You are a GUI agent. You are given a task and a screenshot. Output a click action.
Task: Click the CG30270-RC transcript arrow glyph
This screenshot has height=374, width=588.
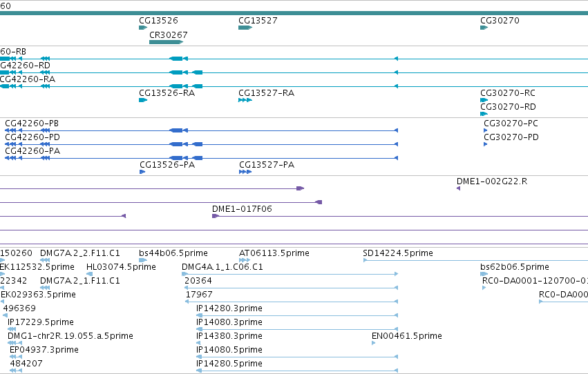coord(484,100)
